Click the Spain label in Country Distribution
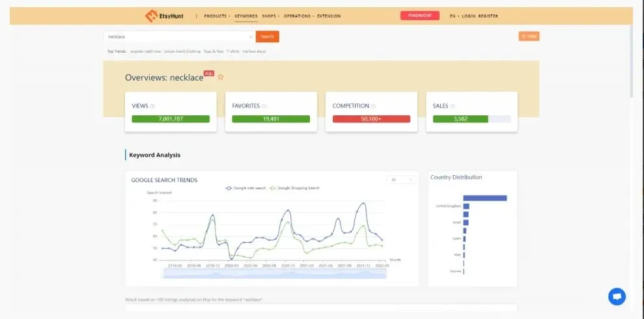This screenshot has height=319, width=644. (456, 238)
